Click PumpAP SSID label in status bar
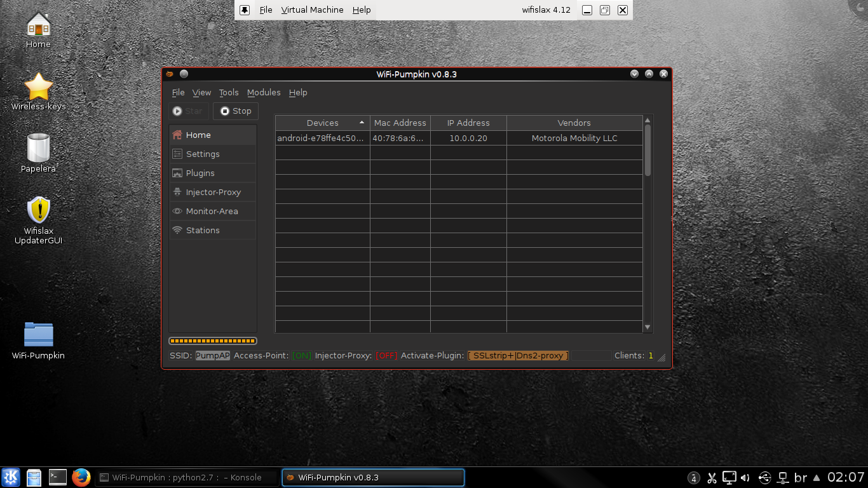 pyautogui.click(x=213, y=356)
